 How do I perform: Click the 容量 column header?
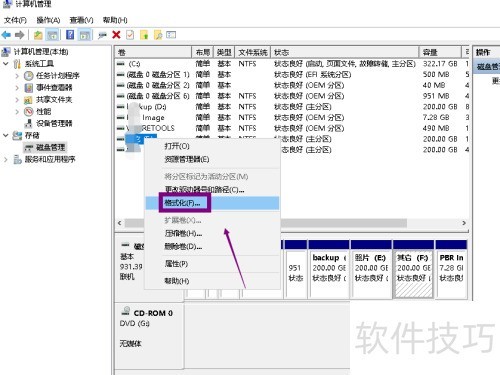pos(439,52)
